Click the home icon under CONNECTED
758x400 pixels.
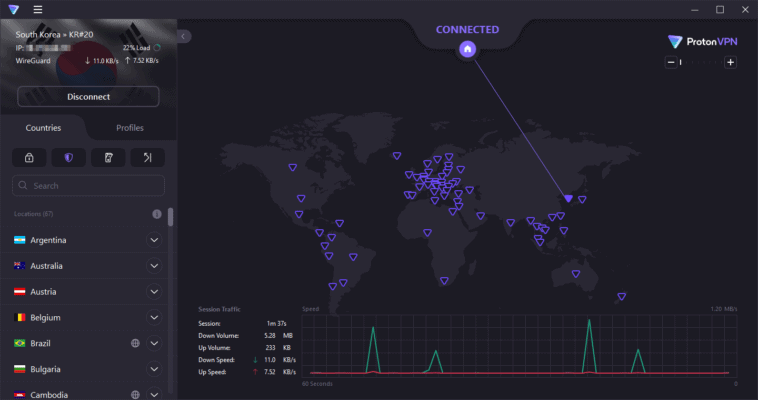pos(467,49)
